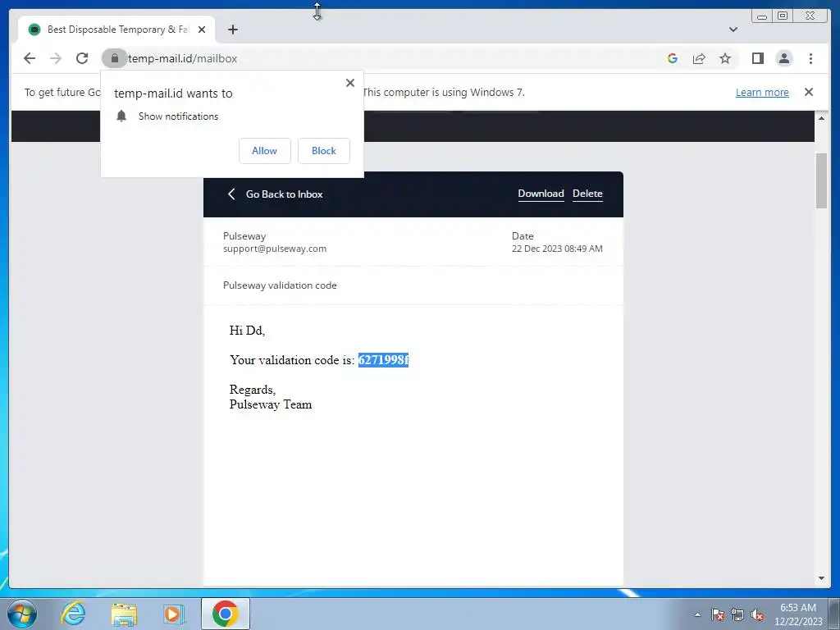Click the sender address support@pulseway.com
The width and height of the screenshot is (840, 630).
275,249
